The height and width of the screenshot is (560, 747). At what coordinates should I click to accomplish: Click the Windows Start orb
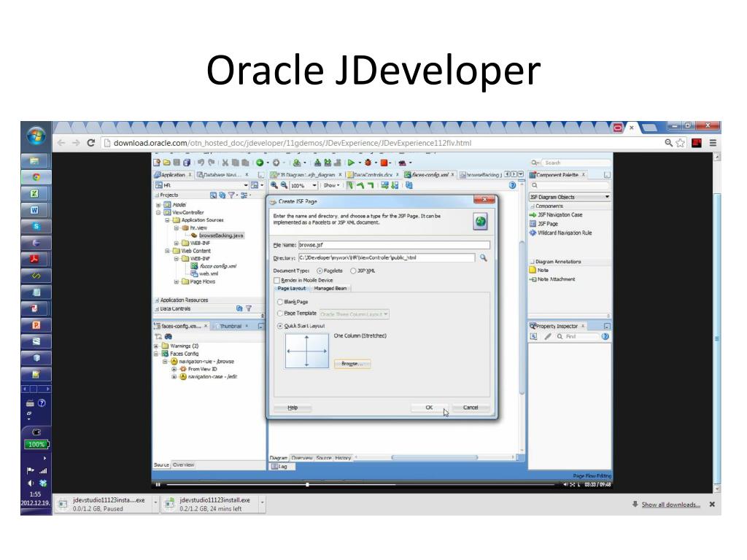pos(36,136)
